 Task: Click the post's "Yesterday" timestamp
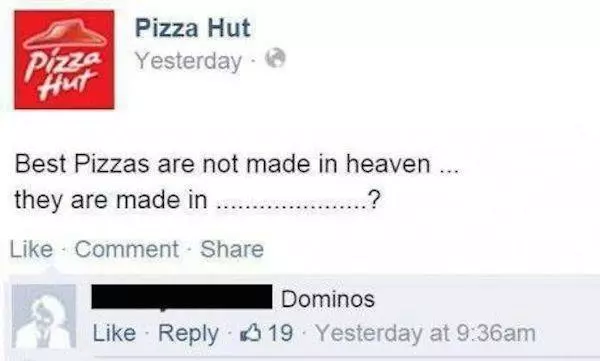point(188,61)
